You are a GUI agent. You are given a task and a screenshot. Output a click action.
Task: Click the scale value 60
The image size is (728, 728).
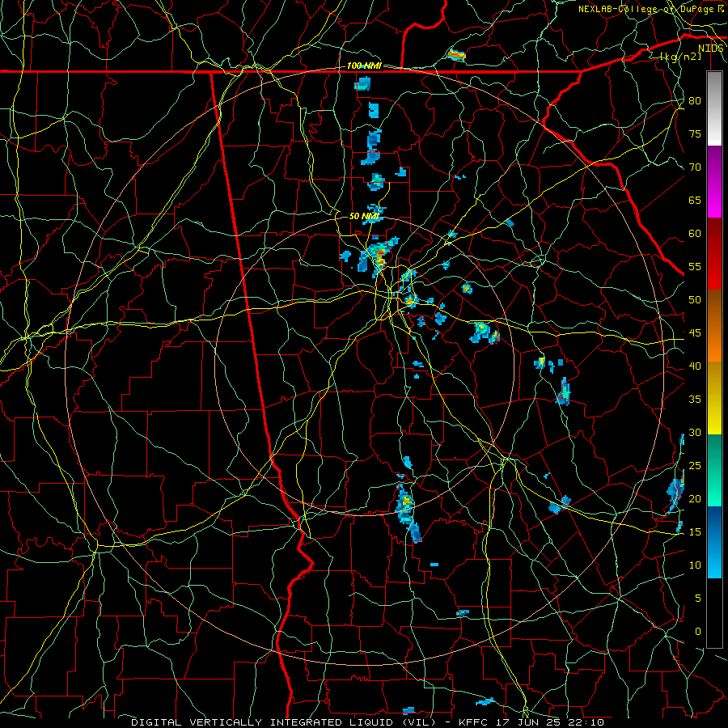click(x=695, y=234)
